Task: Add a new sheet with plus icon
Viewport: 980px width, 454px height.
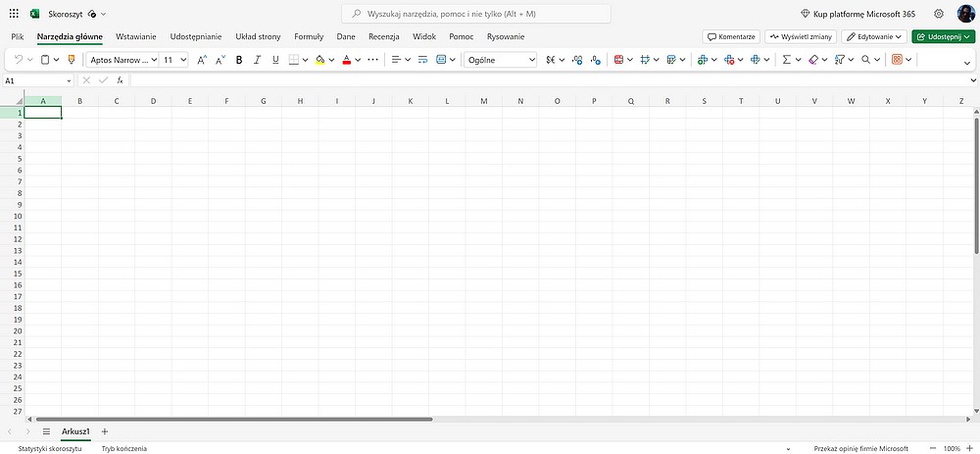Action: coord(105,431)
